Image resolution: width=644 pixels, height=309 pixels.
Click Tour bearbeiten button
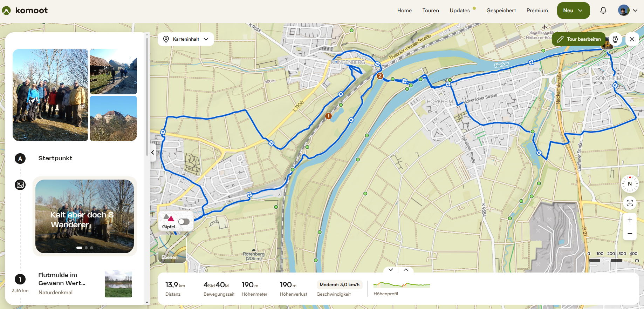[x=579, y=39]
